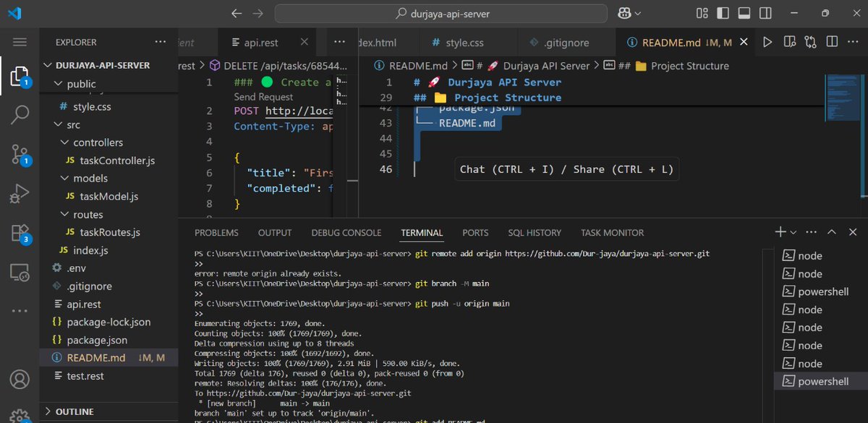The width and height of the screenshot is (868, 423).
Task: Open Customize Layout icon in title bar
Action: [x=702, y=13]
